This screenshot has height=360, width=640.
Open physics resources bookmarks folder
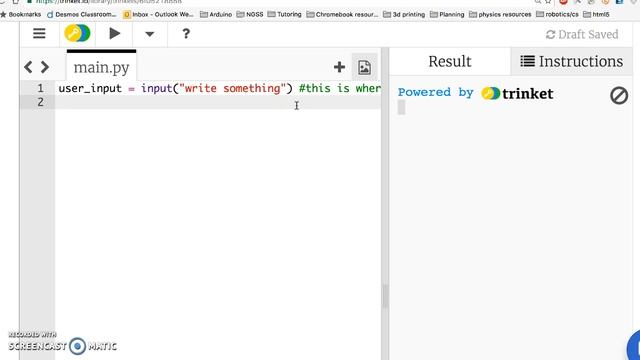coord(500,14)
